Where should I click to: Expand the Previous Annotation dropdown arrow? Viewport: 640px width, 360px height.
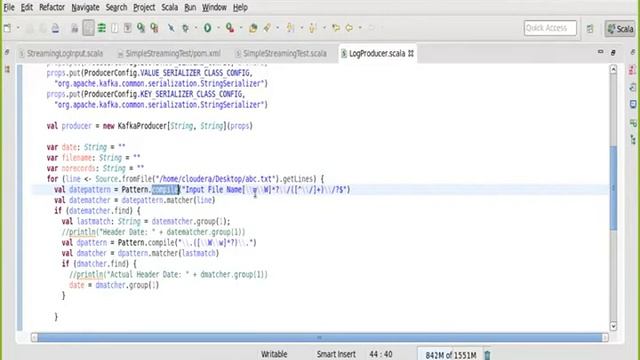[x=324, y=28]
